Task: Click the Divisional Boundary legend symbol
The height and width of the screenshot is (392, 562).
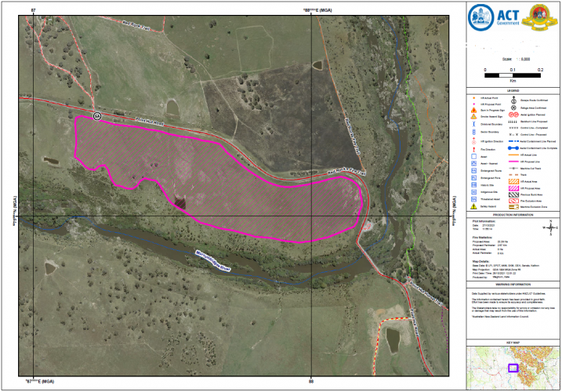Action: (x=473, y=124)
